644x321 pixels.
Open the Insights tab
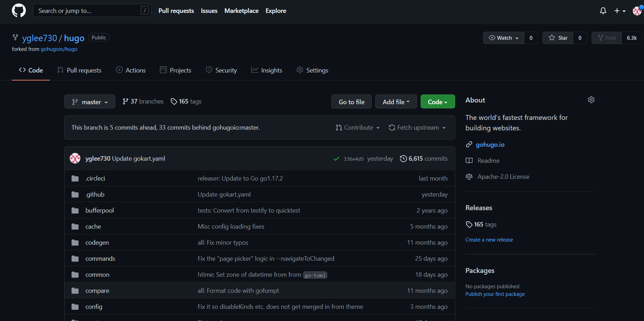(x=267, y=70)
